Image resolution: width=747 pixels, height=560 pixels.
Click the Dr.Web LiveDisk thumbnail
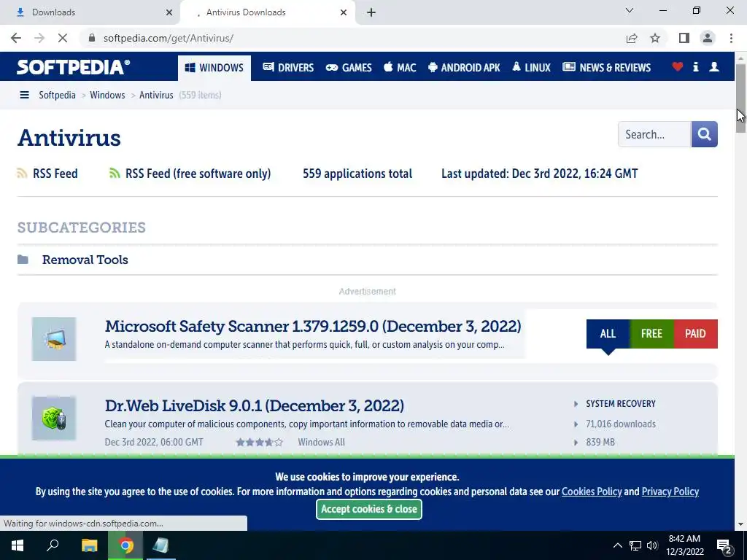pyautogui.click(x=54, y=418)
